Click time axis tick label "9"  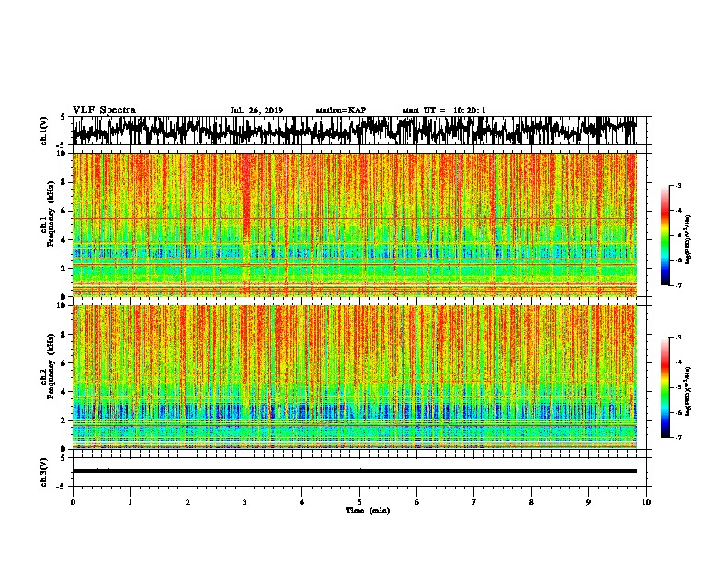coord(588,502)
